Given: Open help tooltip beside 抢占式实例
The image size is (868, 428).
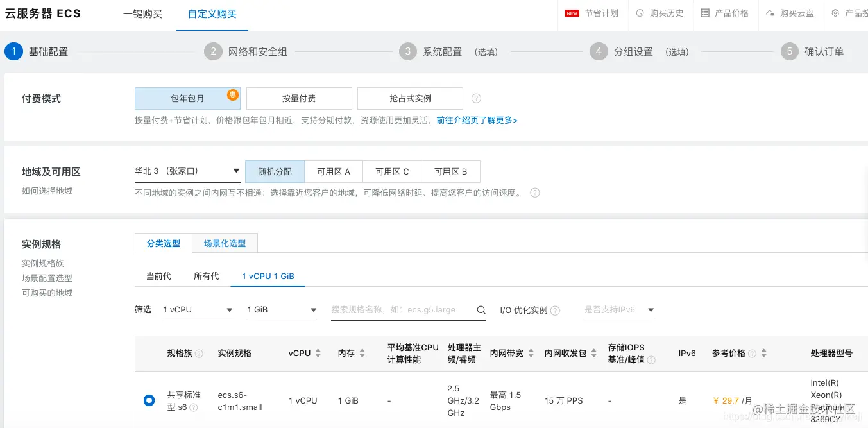Looking at the screenshot, I should pyautogui.click(x=475, y=98).
